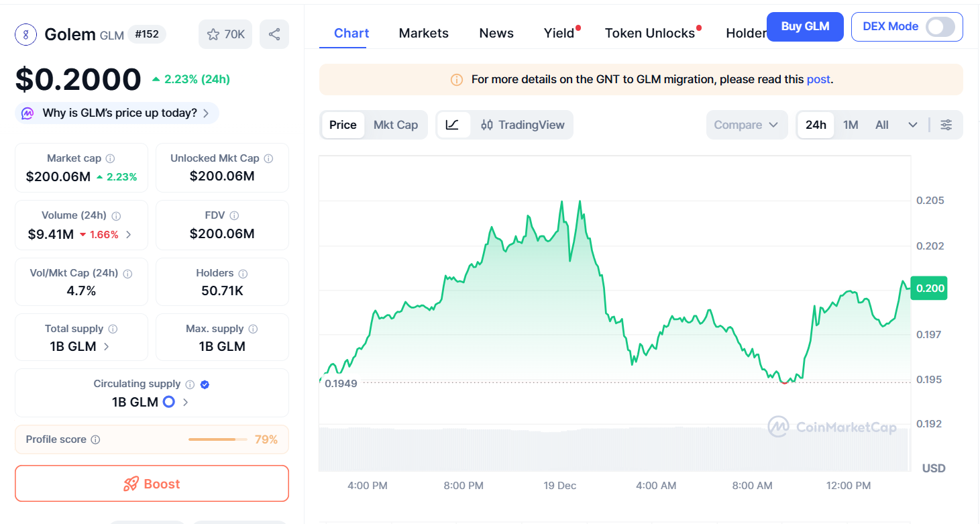Click the Profile score progress bar
The image size is (980, 524).
coord(217,439)
